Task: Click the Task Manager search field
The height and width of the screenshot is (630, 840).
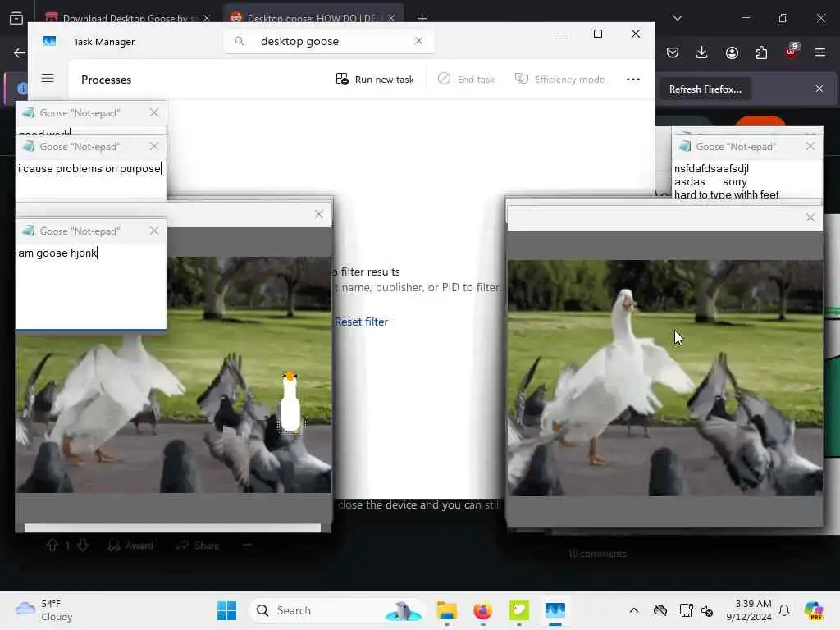Action: 328,41
